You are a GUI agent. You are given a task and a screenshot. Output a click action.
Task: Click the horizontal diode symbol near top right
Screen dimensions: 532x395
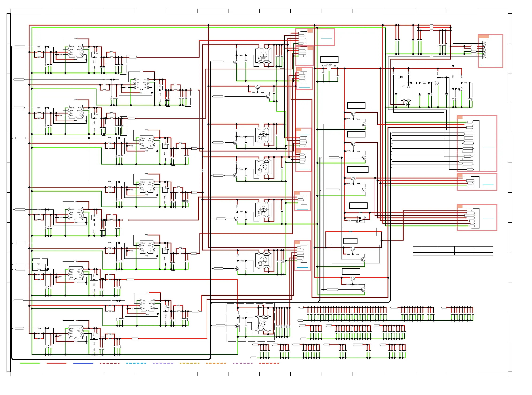(x=401, y=77)
